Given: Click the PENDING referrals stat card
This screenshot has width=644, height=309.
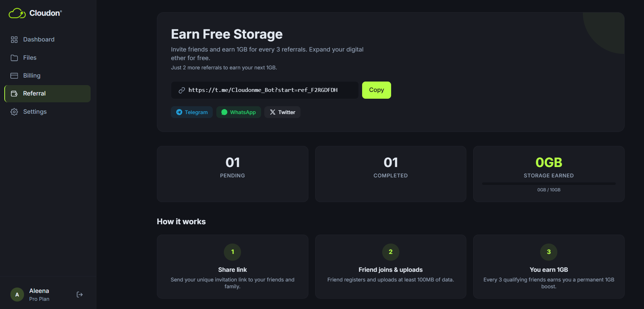Looking at the screenshot, I should [232, 174].
